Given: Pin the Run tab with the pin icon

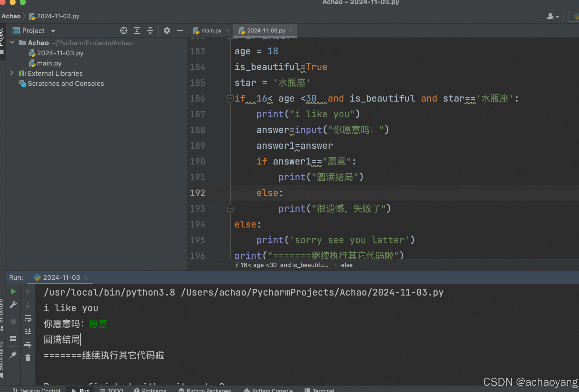Looking at the screenshot, I should [13, 355].
